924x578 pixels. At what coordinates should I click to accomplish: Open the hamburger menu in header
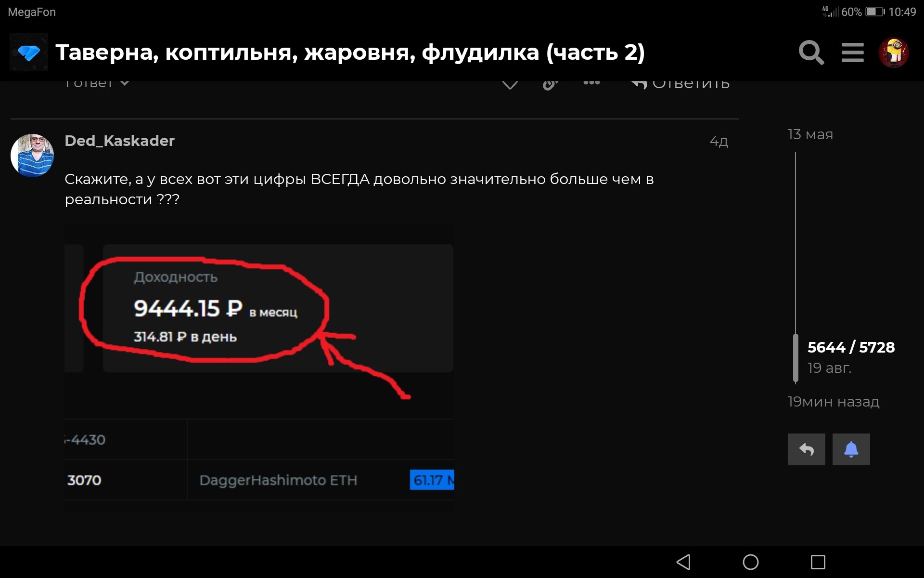pyautogui.click(x=852, y=53)
